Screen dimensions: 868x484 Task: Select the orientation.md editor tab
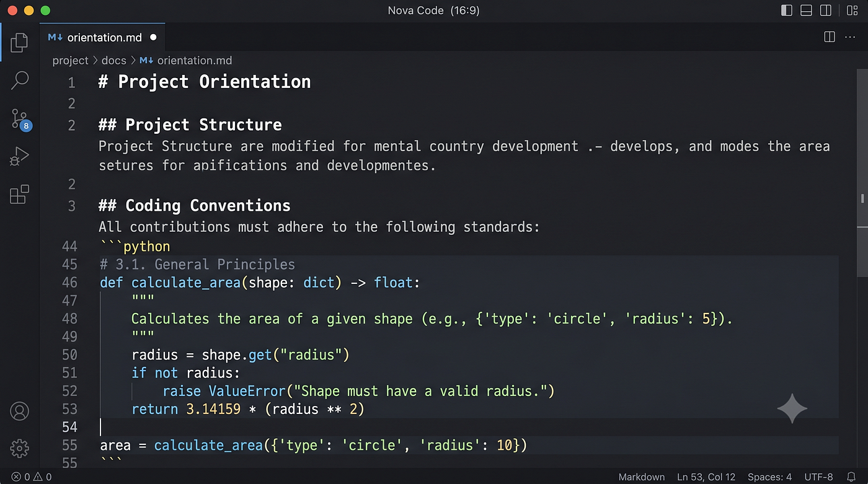pyautogui.click(x=102, y=37)
